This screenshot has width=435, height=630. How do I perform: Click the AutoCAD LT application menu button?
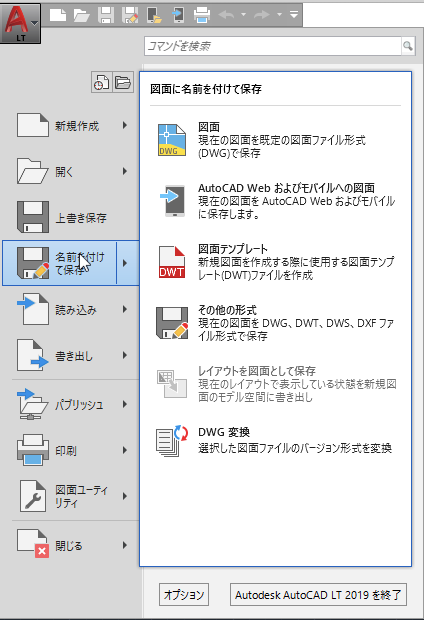tap(20, 23)
